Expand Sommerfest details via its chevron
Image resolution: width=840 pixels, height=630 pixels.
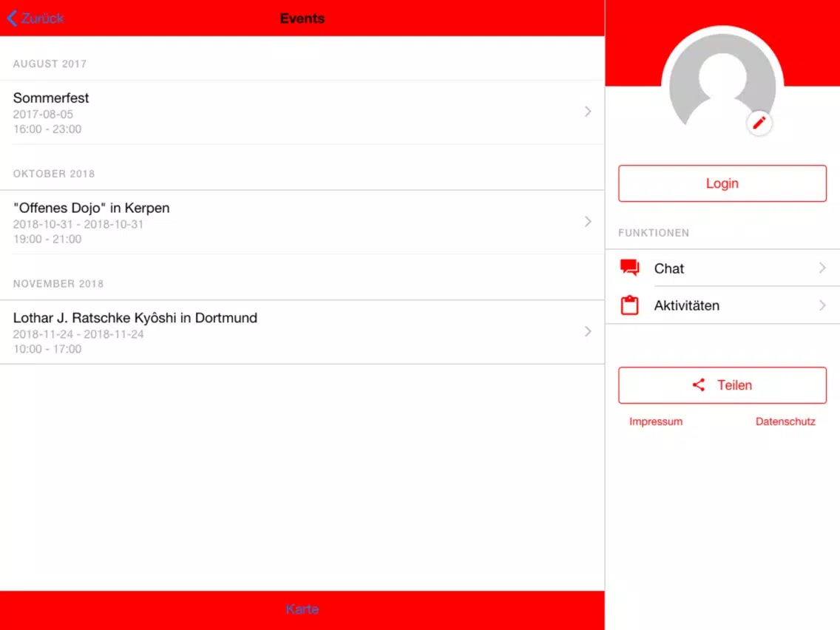(588, 112)
